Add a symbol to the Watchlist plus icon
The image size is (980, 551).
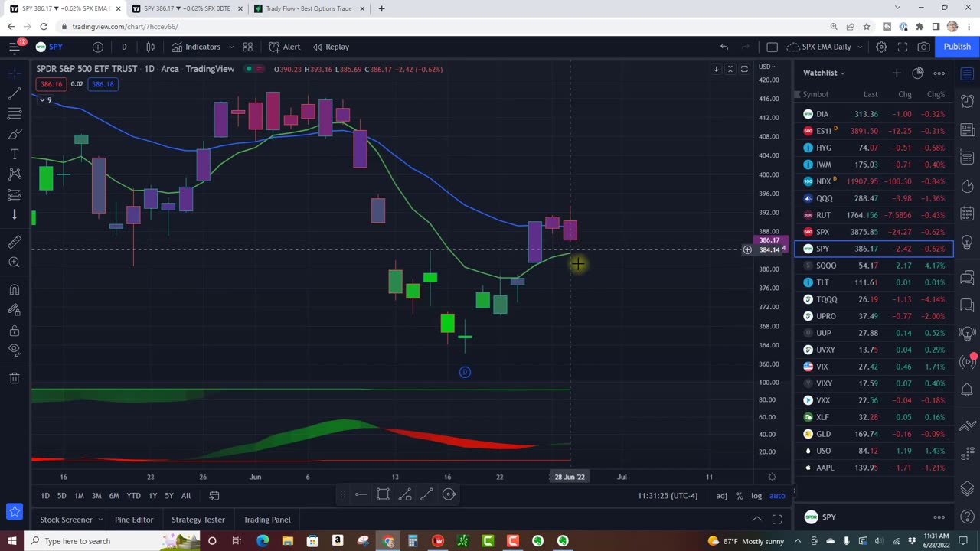897,73
